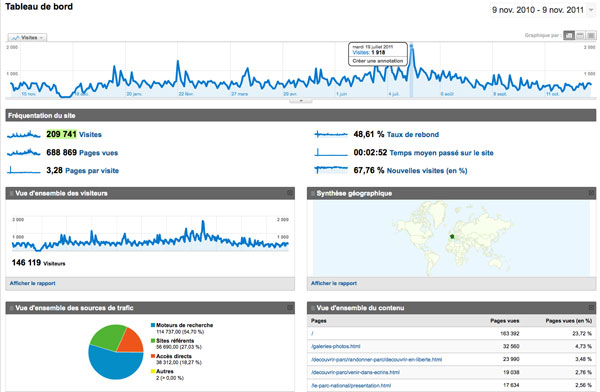Open Nouvelles visites (en %) report
The image size is (600, 392).
[427, 171]
